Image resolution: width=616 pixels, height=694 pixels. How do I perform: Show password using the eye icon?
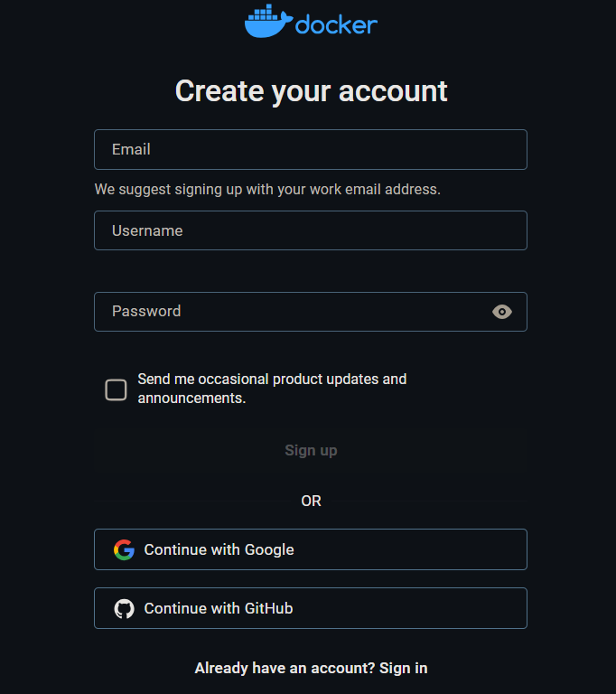[x=502, y=312]
